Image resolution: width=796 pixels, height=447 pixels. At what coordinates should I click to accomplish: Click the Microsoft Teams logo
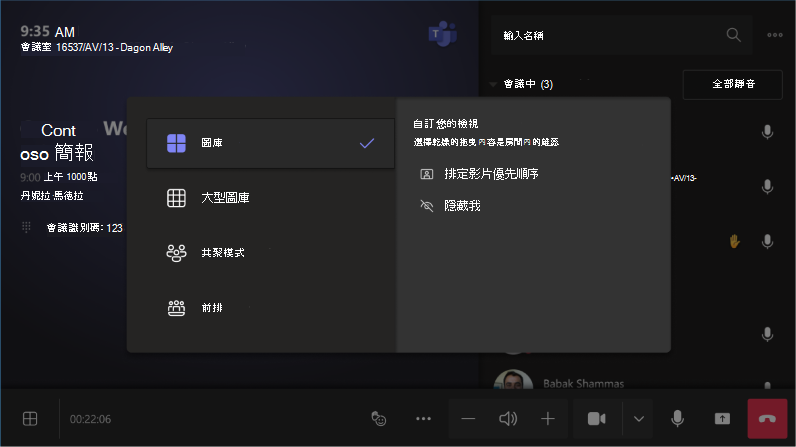coord(443,34)
